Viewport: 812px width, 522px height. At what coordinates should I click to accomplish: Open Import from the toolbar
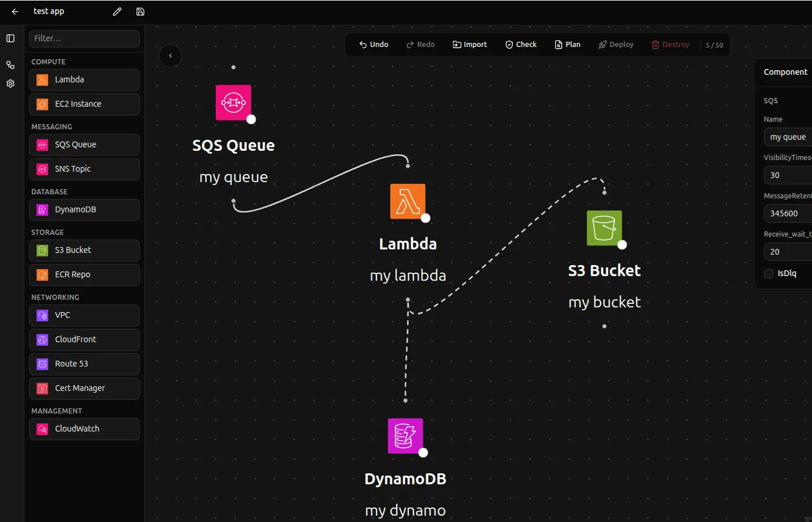tap(470, 45)
